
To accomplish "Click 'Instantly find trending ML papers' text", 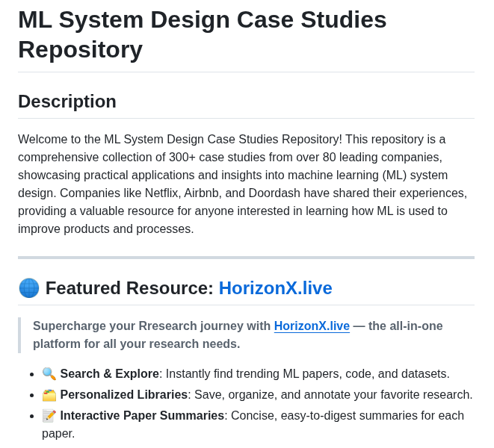I will 253,373.
